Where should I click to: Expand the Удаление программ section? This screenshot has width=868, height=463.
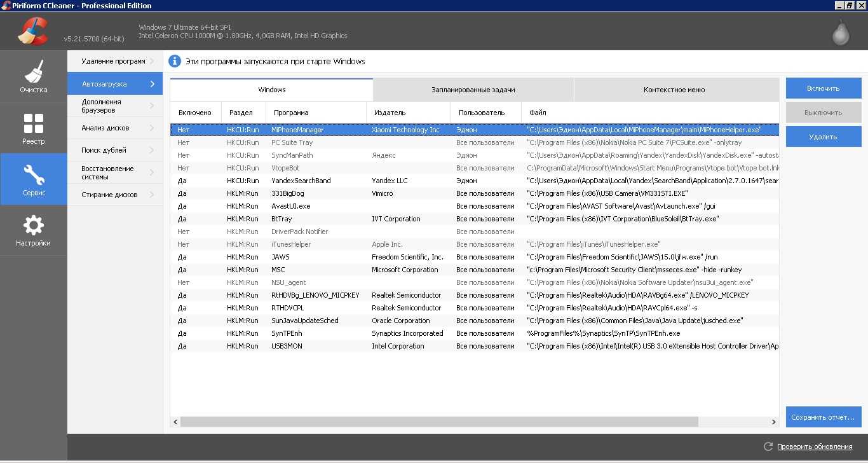click(114, 61)
